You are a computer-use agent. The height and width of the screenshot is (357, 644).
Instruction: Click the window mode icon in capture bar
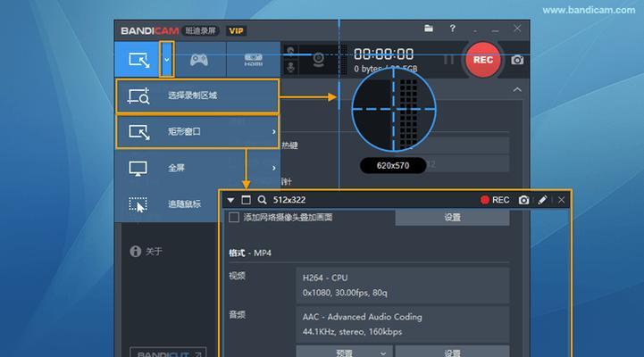246,200
